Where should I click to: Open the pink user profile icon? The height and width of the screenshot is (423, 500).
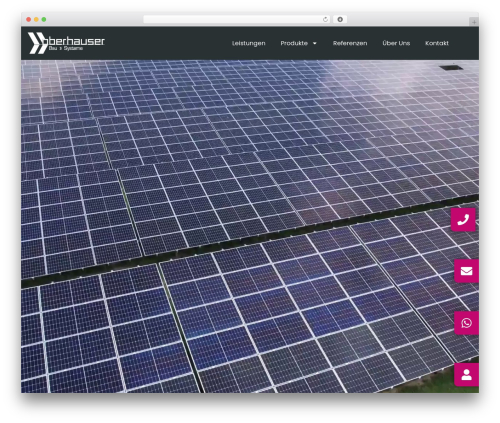[466, 375]
